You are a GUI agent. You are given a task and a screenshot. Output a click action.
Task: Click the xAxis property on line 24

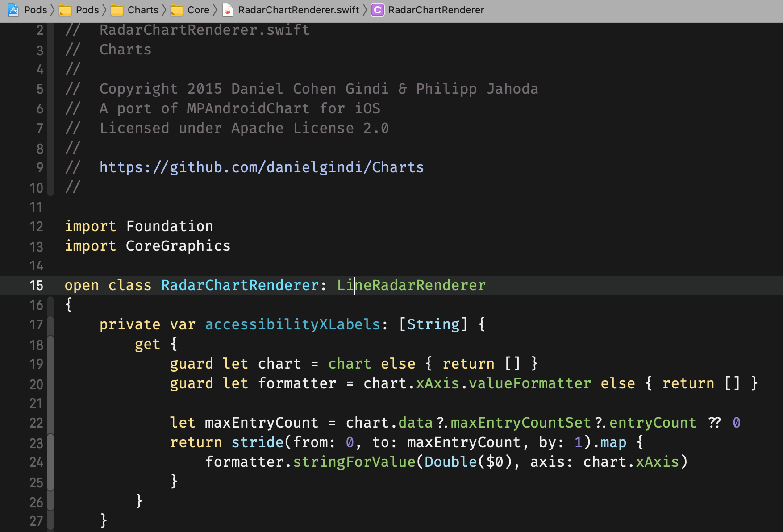pos(657,462)
